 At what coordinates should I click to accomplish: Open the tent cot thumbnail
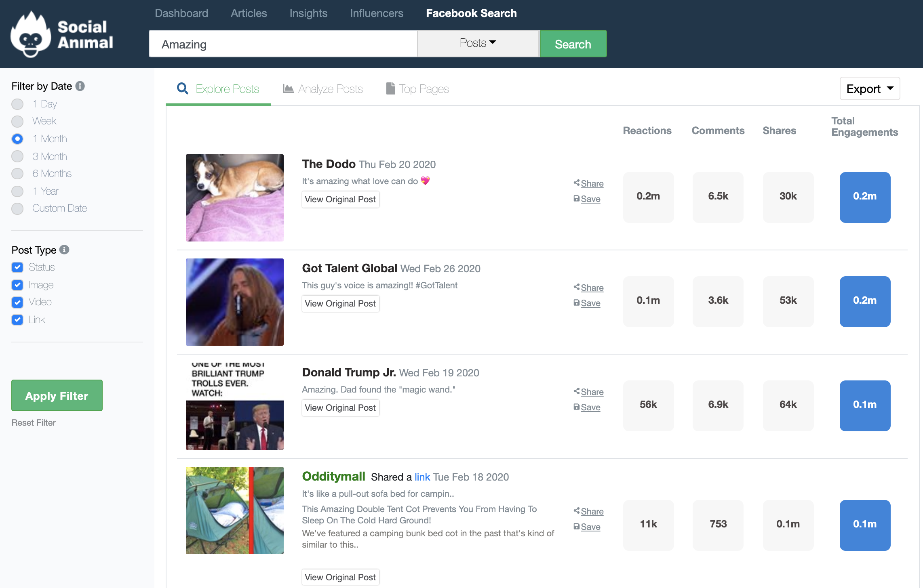pyautogui.click(x=235, y=510)
